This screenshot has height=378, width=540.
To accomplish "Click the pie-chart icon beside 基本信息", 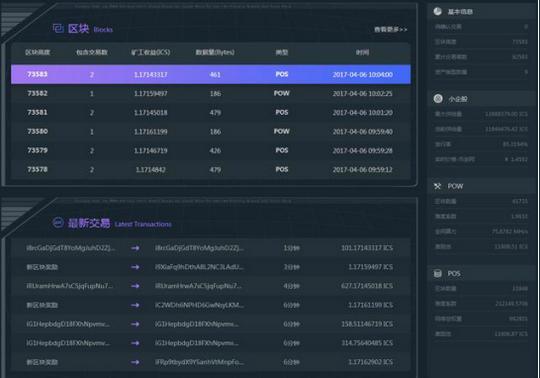I will coord(438,11).
